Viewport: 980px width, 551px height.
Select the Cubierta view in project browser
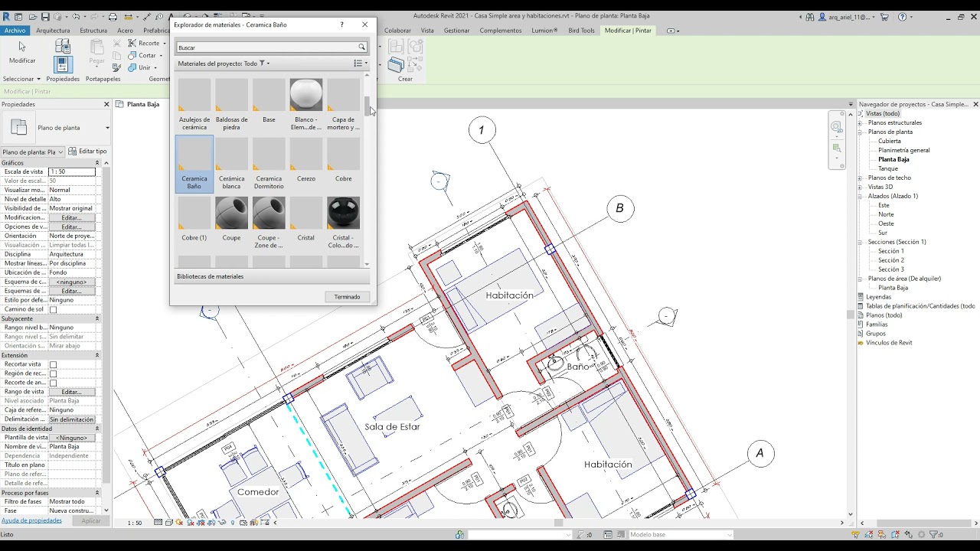point(890,141)
